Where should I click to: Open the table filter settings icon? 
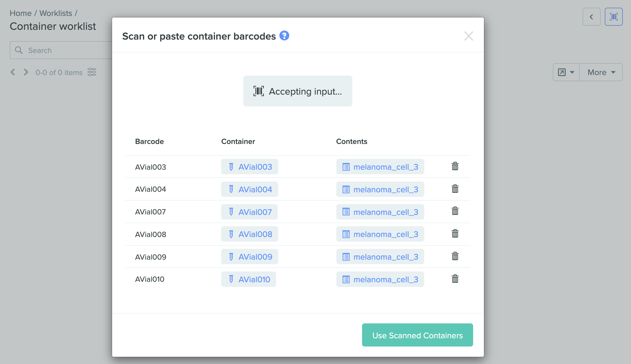coord(92,72)
